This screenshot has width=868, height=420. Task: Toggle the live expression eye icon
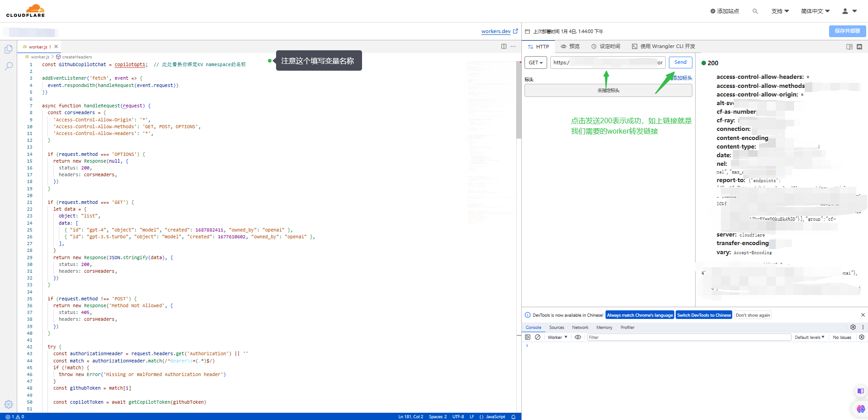coord(578,337)
